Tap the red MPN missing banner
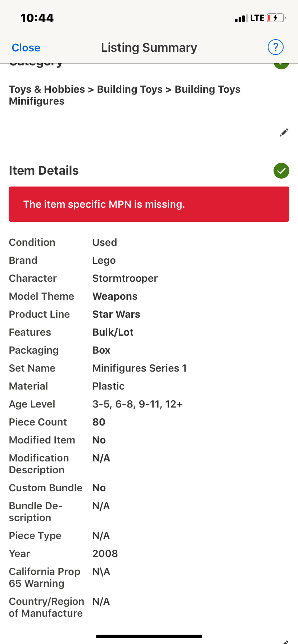 click(x=149, y=204)
